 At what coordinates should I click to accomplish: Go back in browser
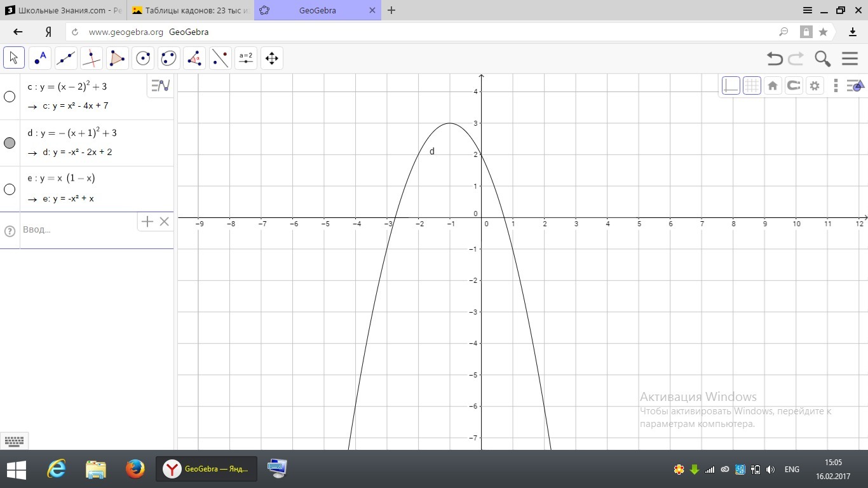click(x=18, y=32)
